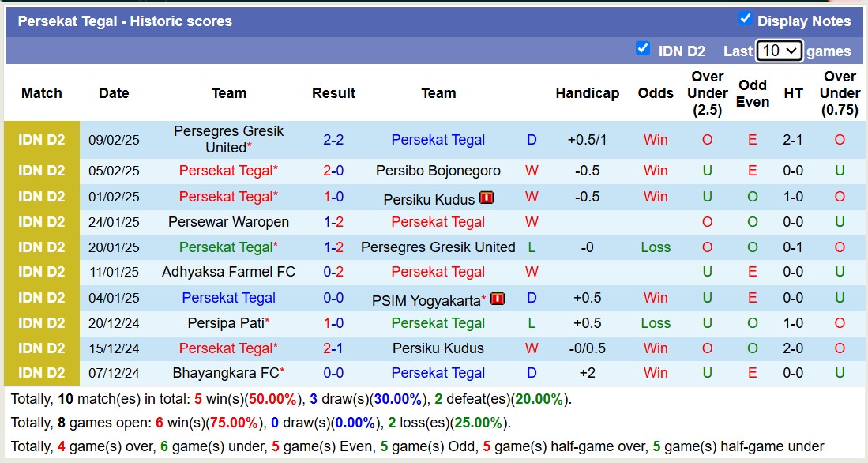
Task: Click the IDN D2 badge on the Persewar Waropen row
Action: click(41, 221)
